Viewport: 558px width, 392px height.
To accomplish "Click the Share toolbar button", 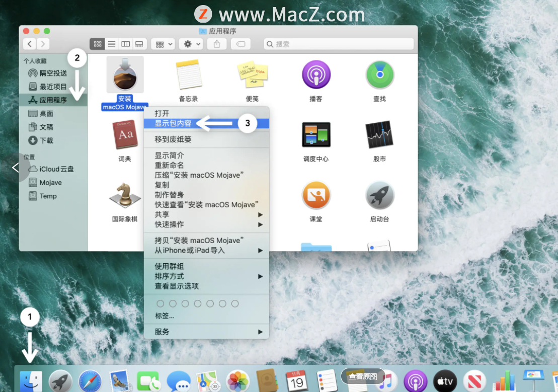I will pos(217,44).
